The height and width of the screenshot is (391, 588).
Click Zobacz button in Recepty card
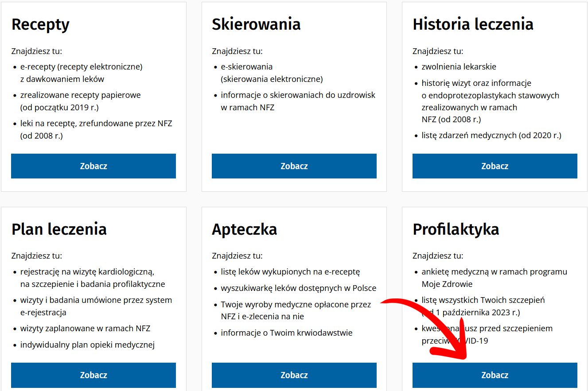(x=93, y=166)
